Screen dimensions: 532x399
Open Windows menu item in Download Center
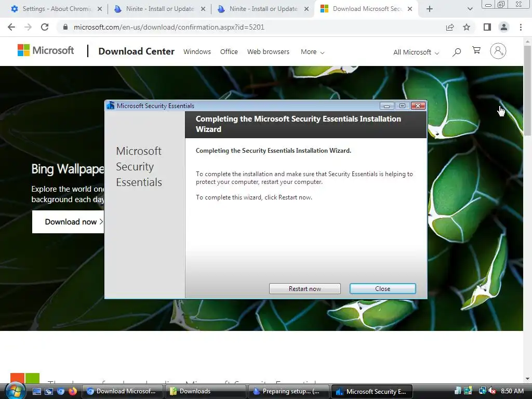[x=197, y=51]
